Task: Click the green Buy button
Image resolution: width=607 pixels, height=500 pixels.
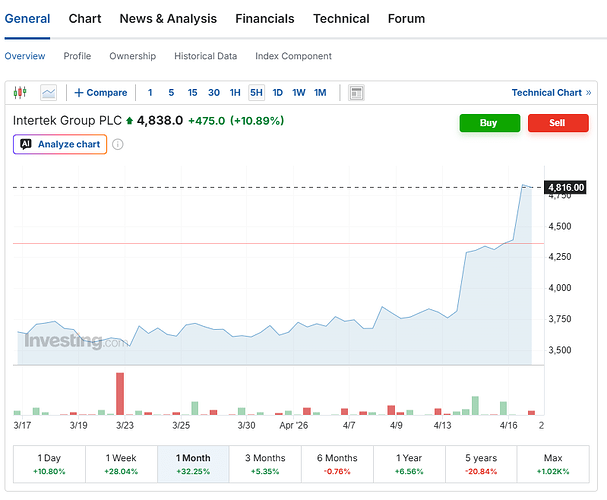Action: click(x=490, y=123)
